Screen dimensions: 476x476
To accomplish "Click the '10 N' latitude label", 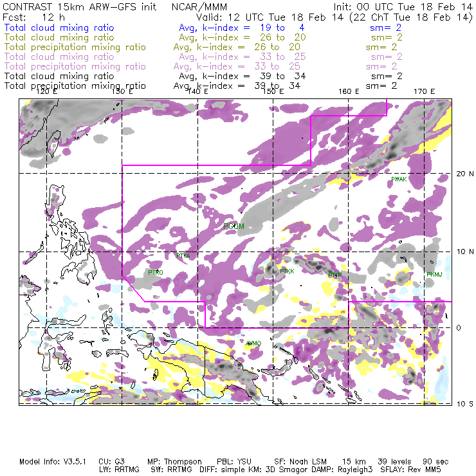I will [x=465, y=252].
